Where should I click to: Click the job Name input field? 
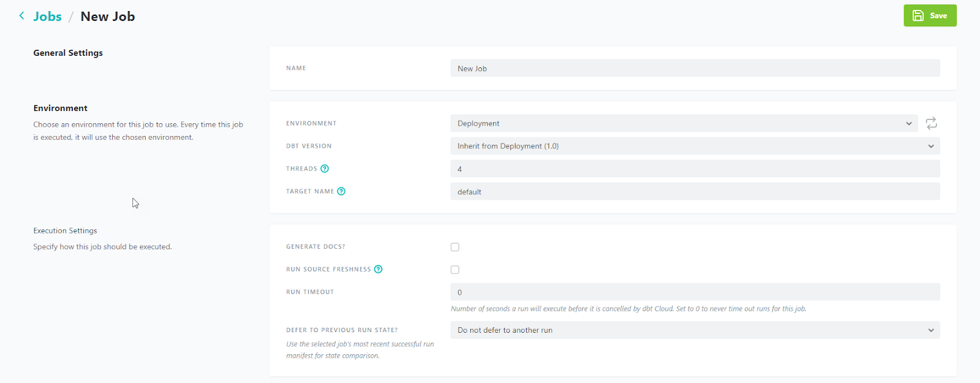(x=695, y=69)
